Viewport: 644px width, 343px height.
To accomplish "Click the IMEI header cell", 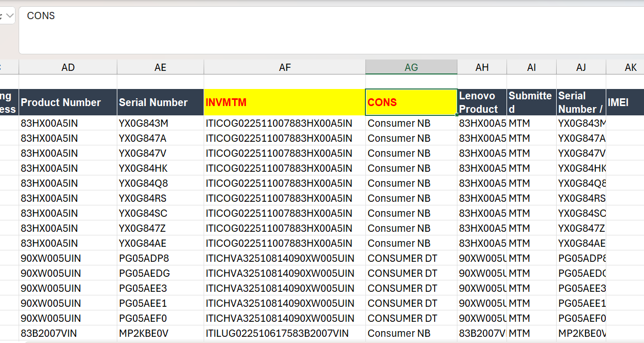I will pos(625,102).
